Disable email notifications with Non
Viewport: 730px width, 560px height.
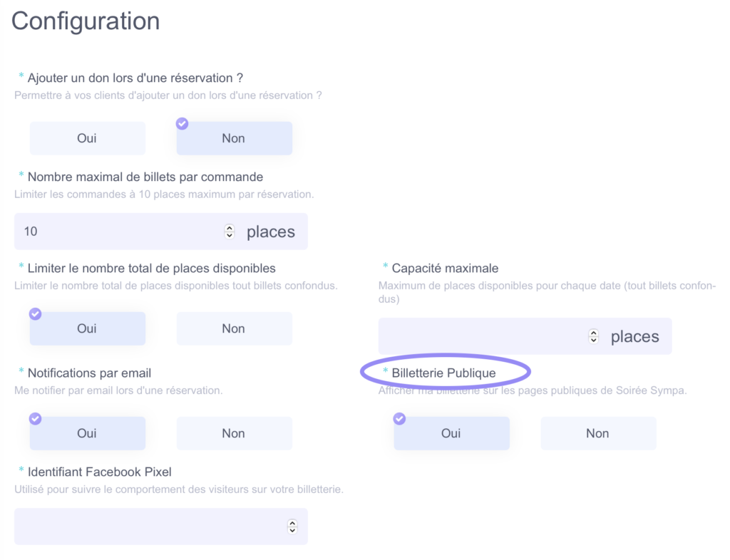click(234, 433)
